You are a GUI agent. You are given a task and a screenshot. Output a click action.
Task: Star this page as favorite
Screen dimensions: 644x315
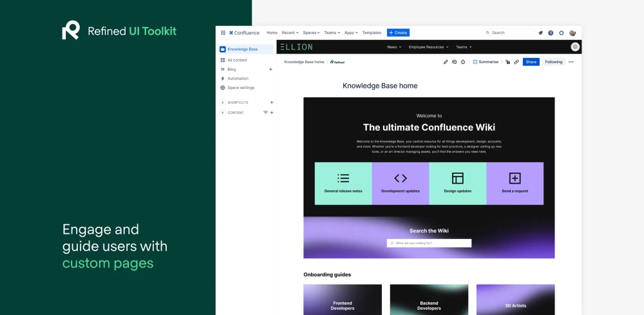(463, 62)
